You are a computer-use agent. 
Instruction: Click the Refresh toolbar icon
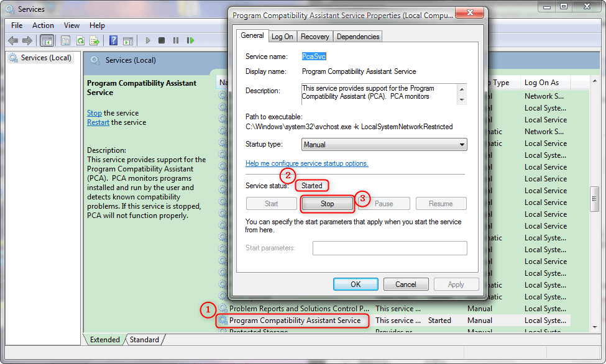(80, 41)
